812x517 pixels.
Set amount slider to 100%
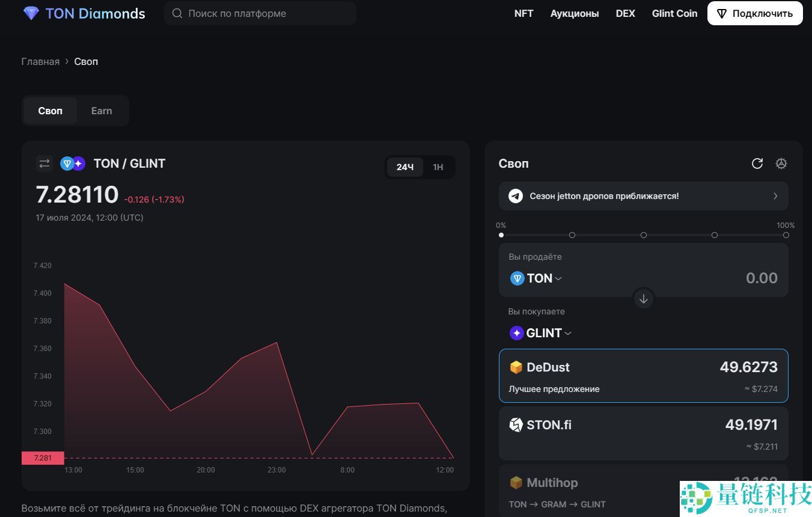point(786,235)
